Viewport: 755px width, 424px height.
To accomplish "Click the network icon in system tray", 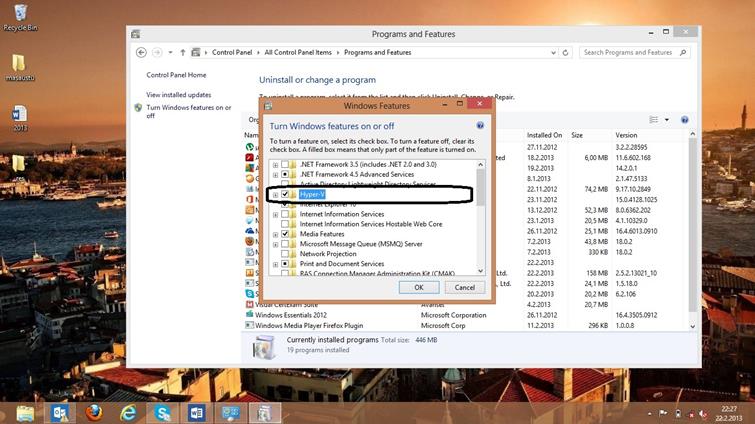I will click(x=690, y=413).
